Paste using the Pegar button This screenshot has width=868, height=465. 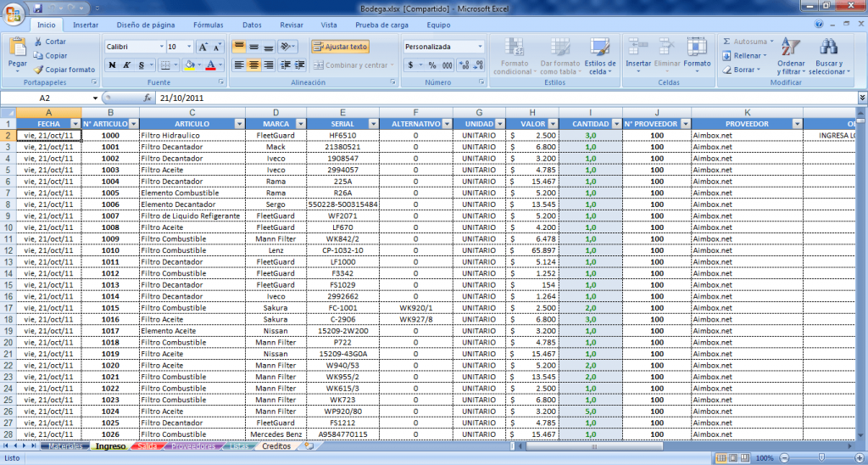click(18, 55)
